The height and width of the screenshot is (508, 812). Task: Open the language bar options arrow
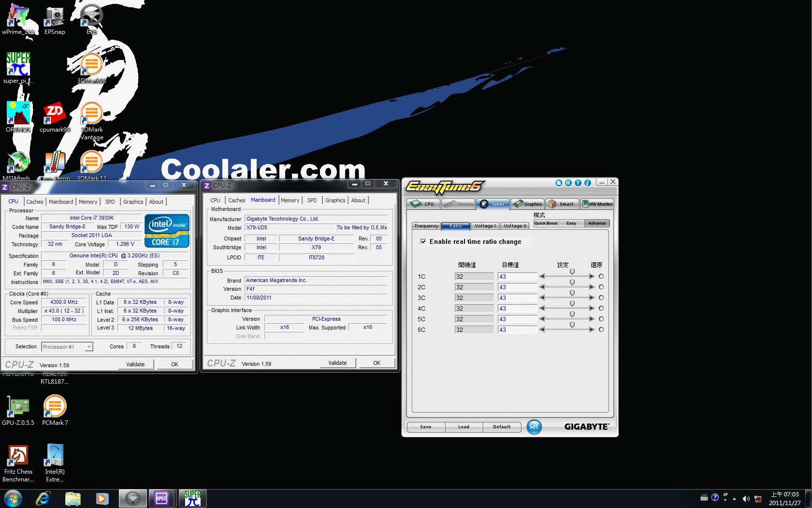(x=725, y=500)
